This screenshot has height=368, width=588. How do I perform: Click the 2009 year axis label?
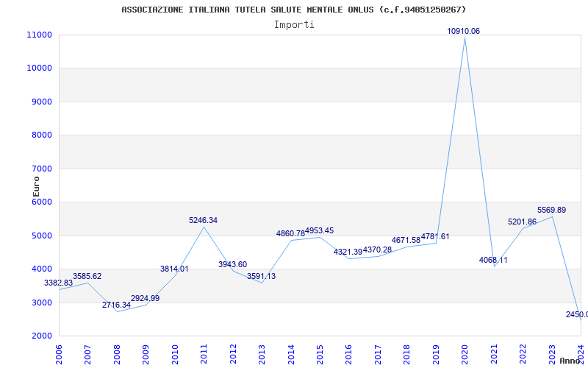[x=146, y=354]
